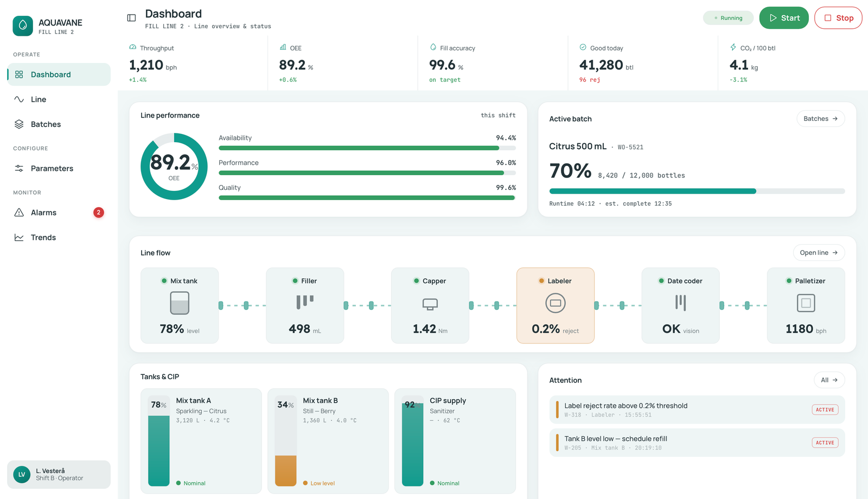Click the OEE bar chart icon
Image resolution: width=868 pixels, height=499 pixels.
283,47
